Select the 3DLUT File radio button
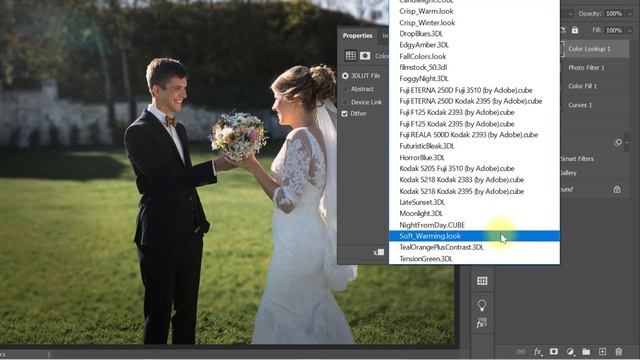640x360 pixels. coord(345,76)
